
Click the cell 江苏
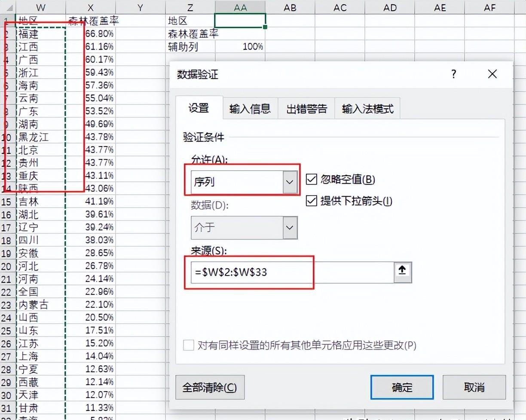41,343
